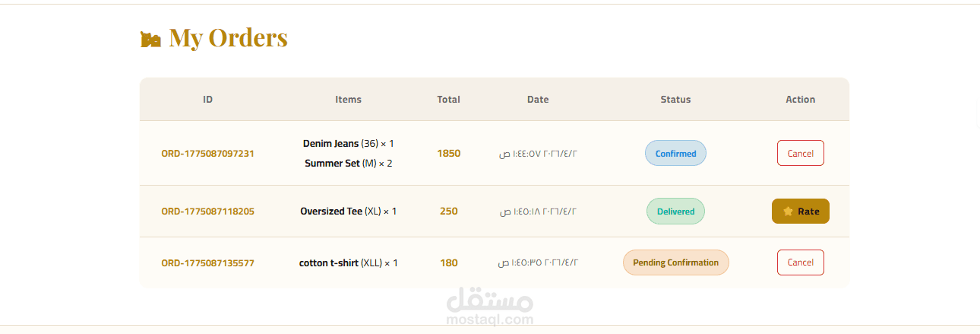The image size is (980, 334).
Task: Click the Total column header
Action: (x=448, y=99)
